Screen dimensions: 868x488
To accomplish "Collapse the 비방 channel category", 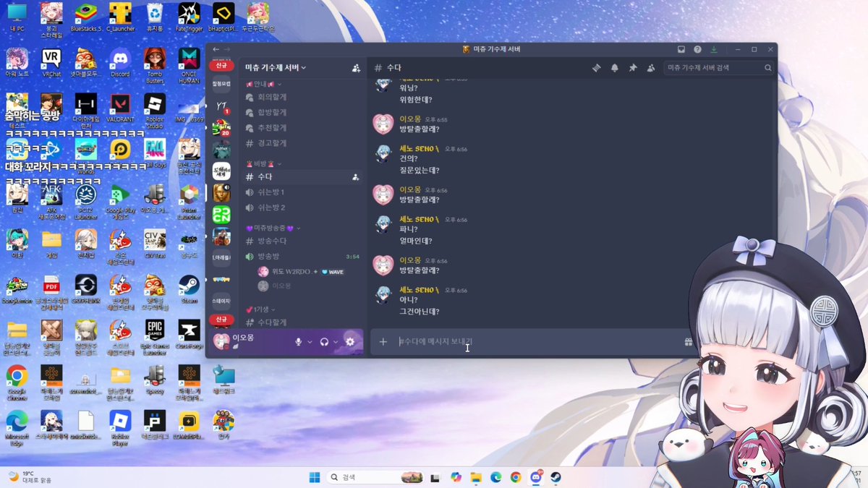I will click(x=264, y=163).
